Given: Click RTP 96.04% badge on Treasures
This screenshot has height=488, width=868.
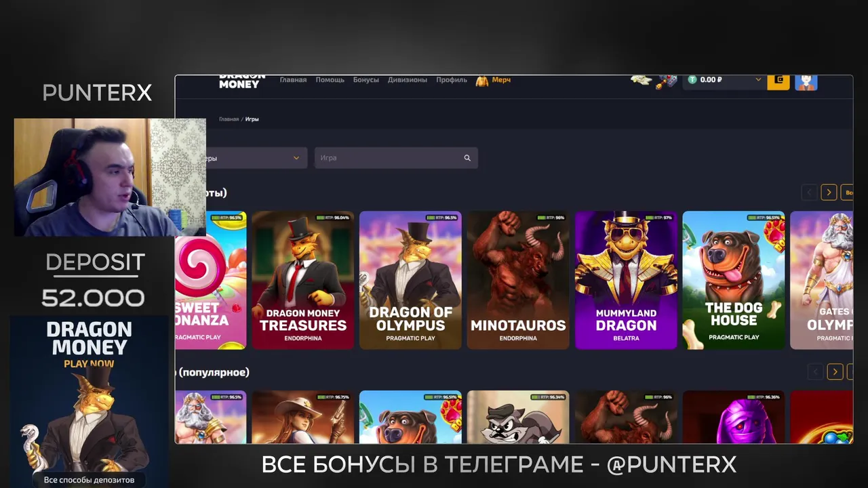Looking at the screenshot, I should [x=332, y=218].
